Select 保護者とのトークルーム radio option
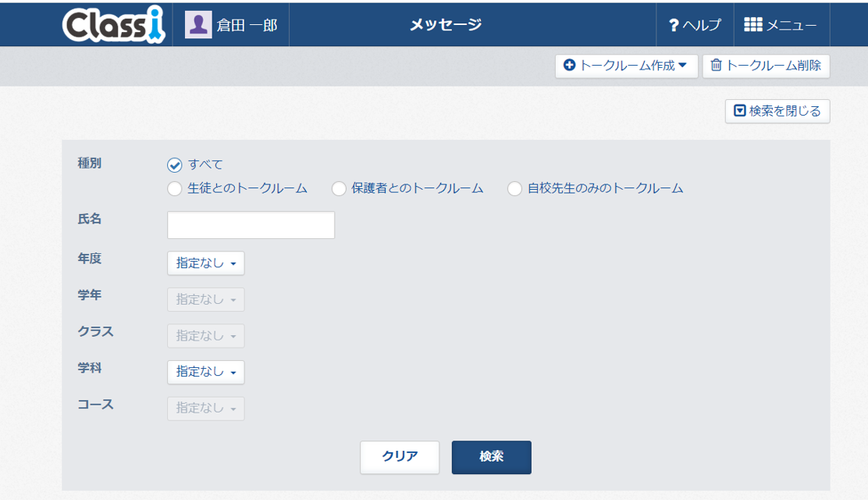 [x=339, y=188]
